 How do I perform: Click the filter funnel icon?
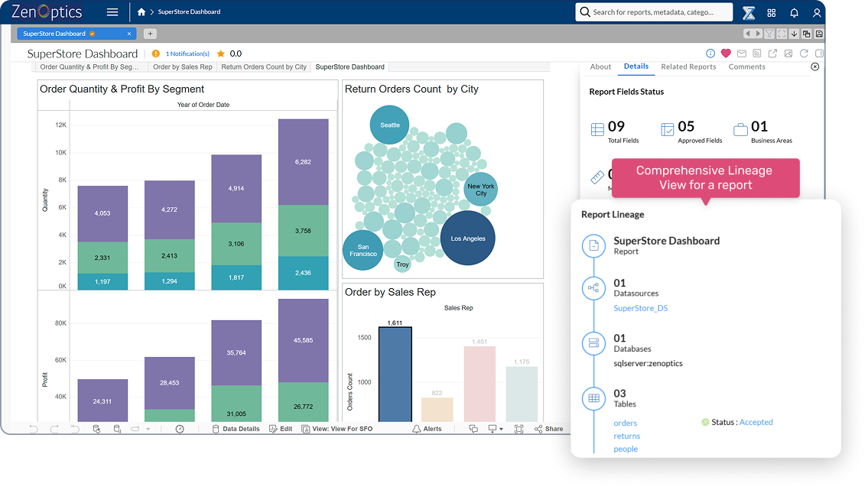(x=770, y=34)
